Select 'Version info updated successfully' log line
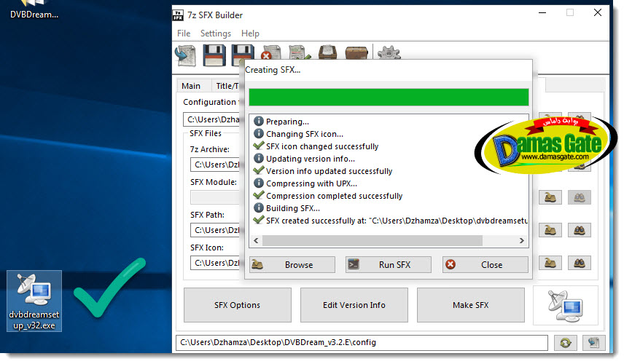 323,171
